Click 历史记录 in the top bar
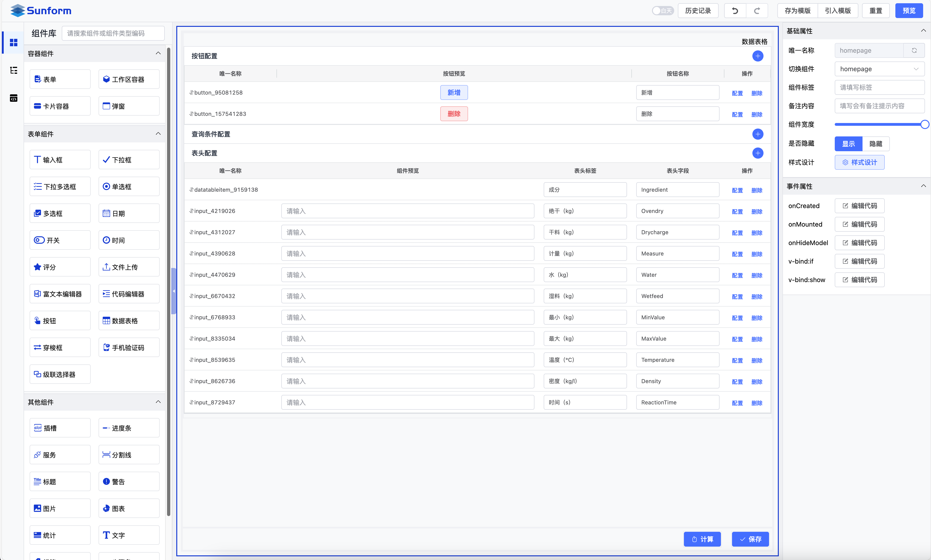Screen dimensions: 931x560 [698, 11]
